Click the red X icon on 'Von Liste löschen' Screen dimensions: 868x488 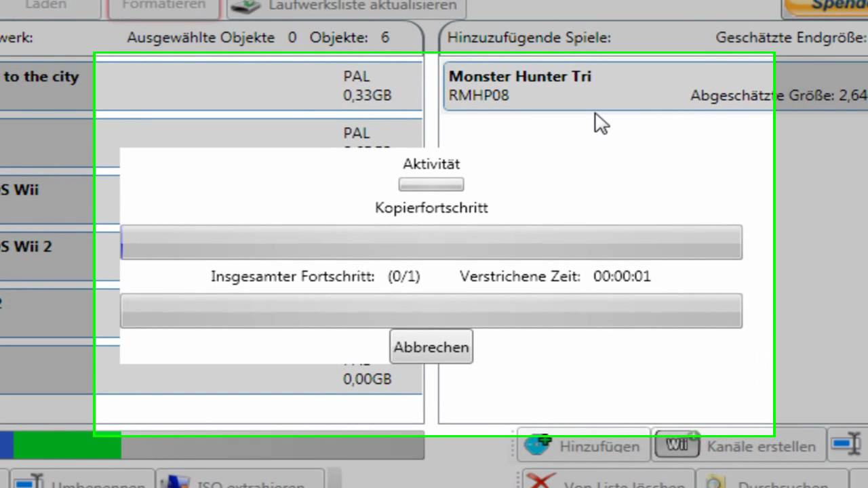(541, 481)
